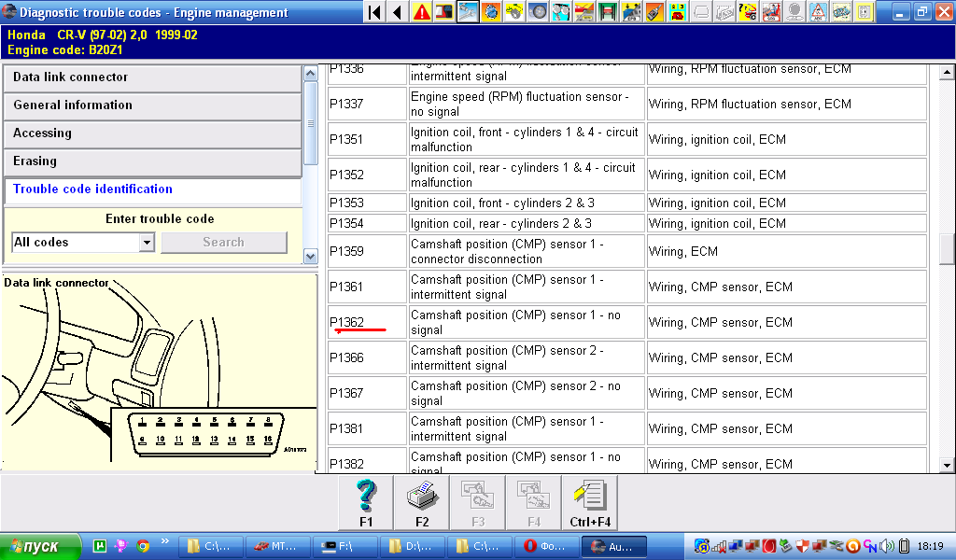Open the Data link connector section
This screenshot has height=560, width=956.
click(x=152, y=77)
